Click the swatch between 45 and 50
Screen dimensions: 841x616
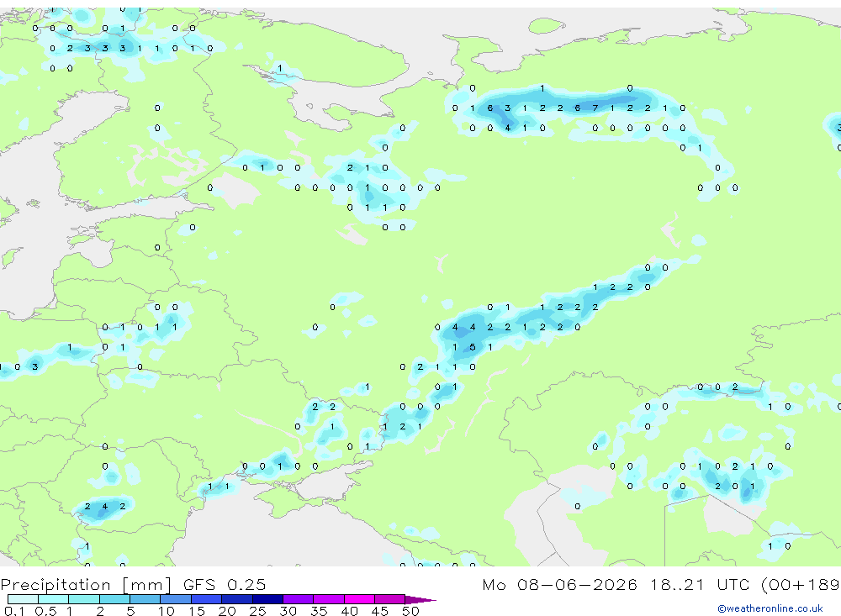point(389,599)
